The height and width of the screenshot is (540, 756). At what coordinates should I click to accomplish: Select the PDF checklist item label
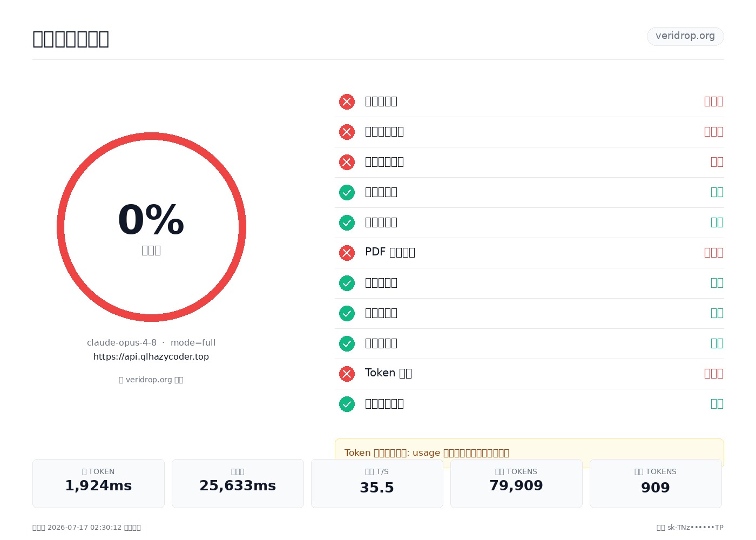390,252
